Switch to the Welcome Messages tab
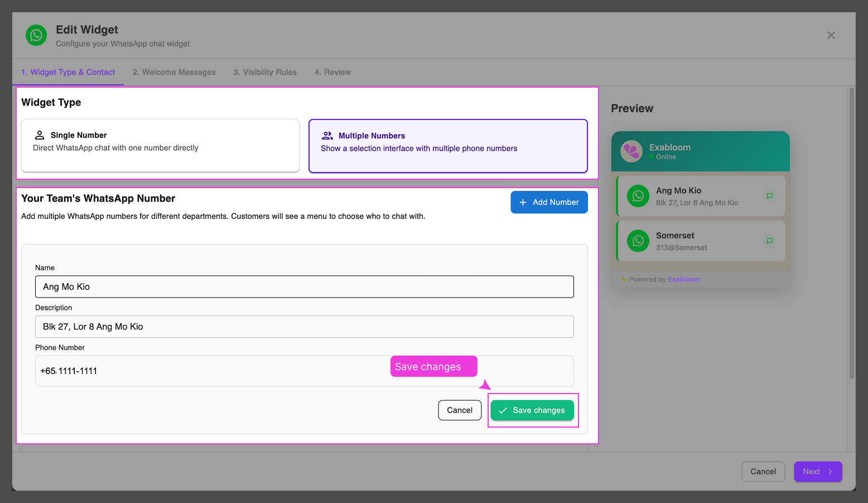This screenshot has height=503, width=868. coord(174,72)
